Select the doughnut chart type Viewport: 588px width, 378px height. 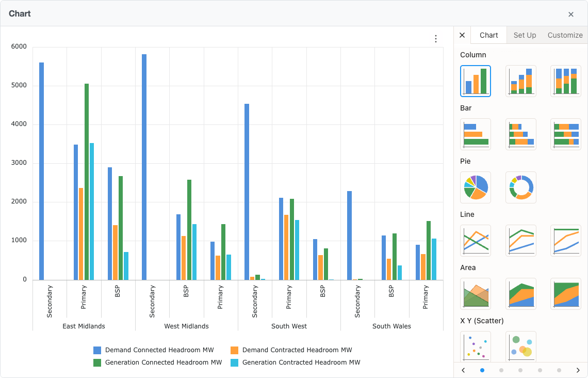[x=521, y=187]
